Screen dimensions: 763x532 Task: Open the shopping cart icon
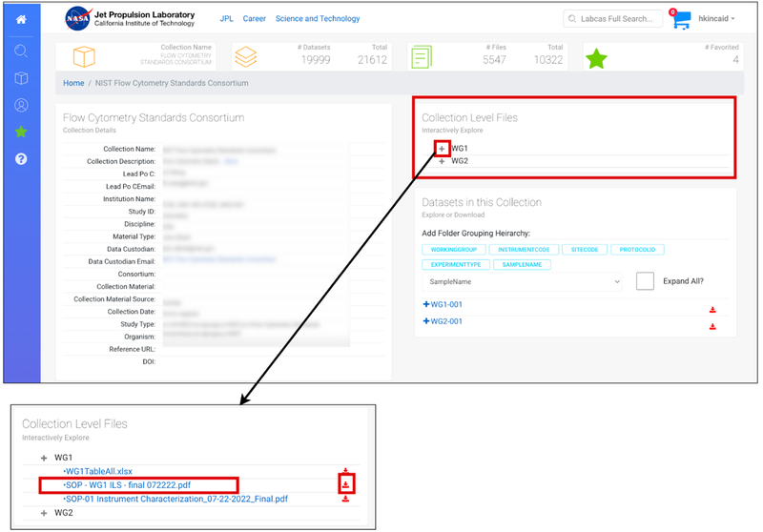680,20
